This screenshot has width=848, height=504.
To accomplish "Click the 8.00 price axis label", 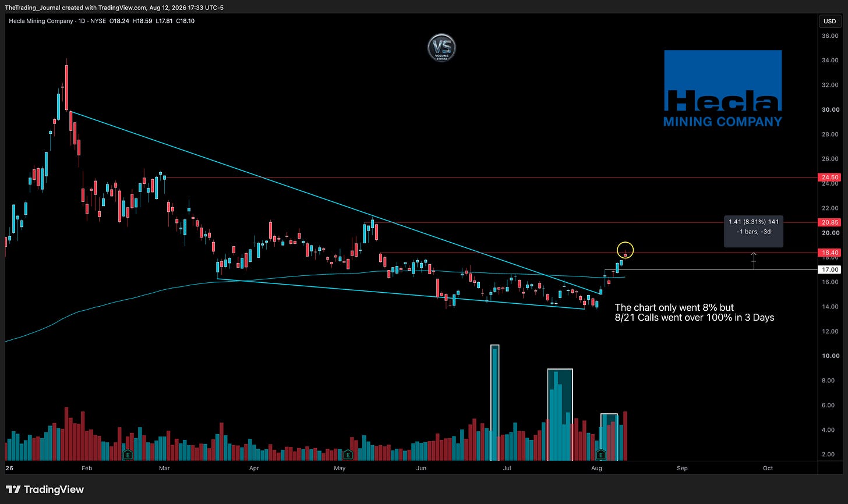I will (829, 381).
